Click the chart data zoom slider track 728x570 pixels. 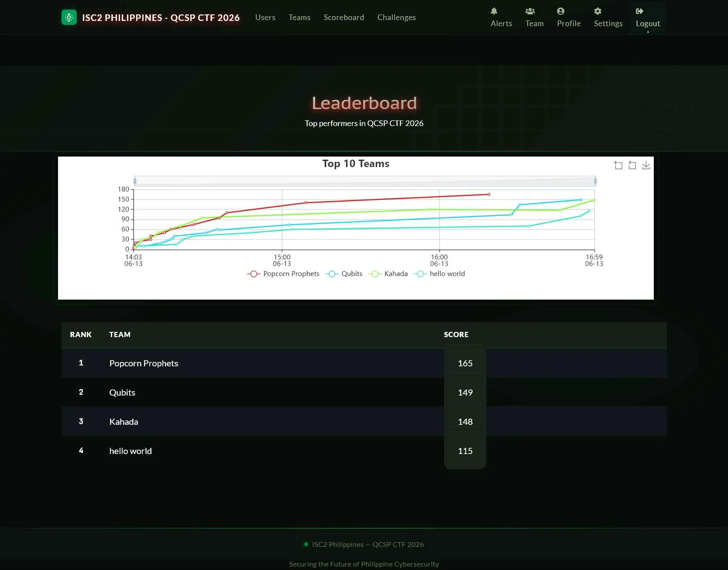pos(365,181)
